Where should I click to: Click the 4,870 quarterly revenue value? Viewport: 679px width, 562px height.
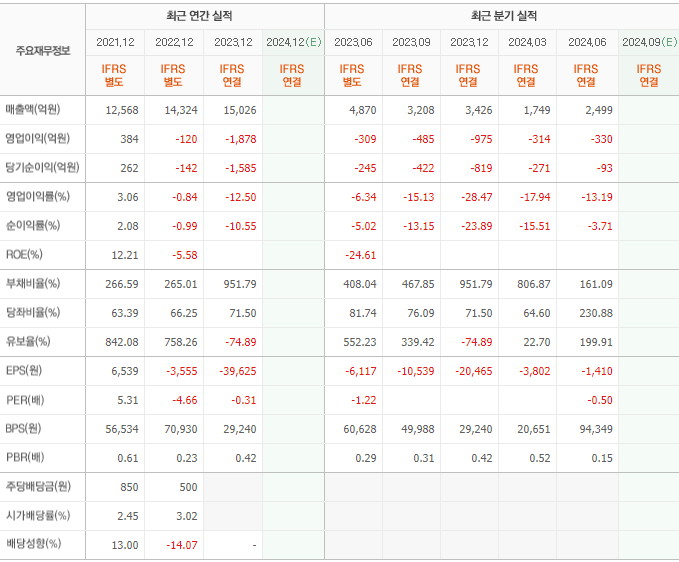363,110
